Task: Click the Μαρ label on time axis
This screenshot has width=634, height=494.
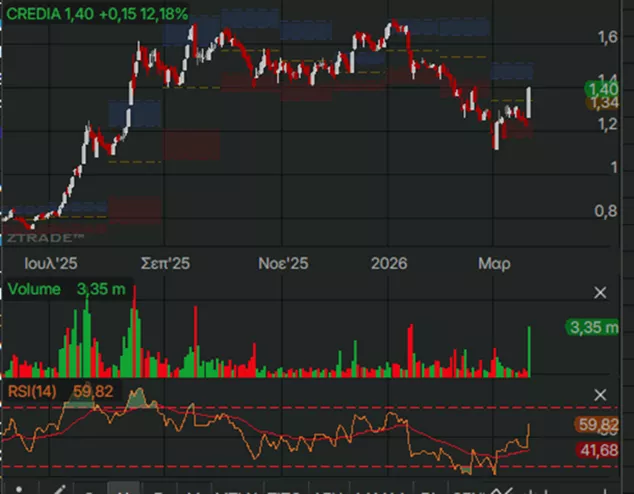Action: click(x=494, y=264)
